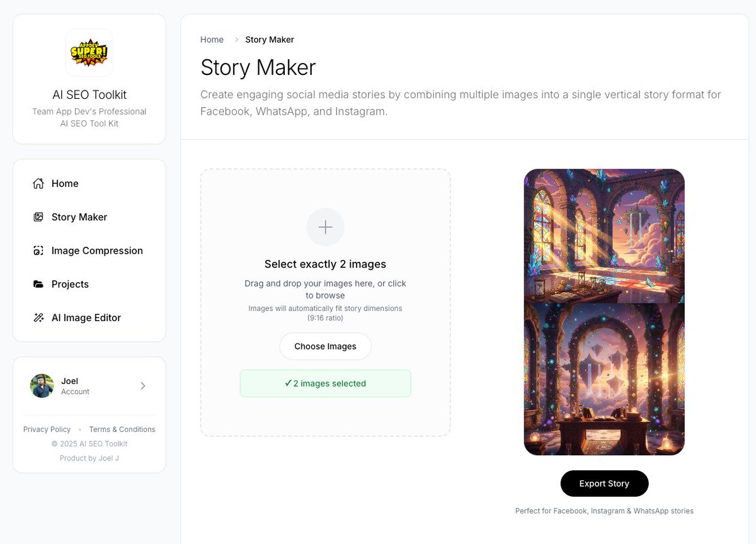
Task: Click Joel's profile avatar picture
Action: [x=42, y=385]
